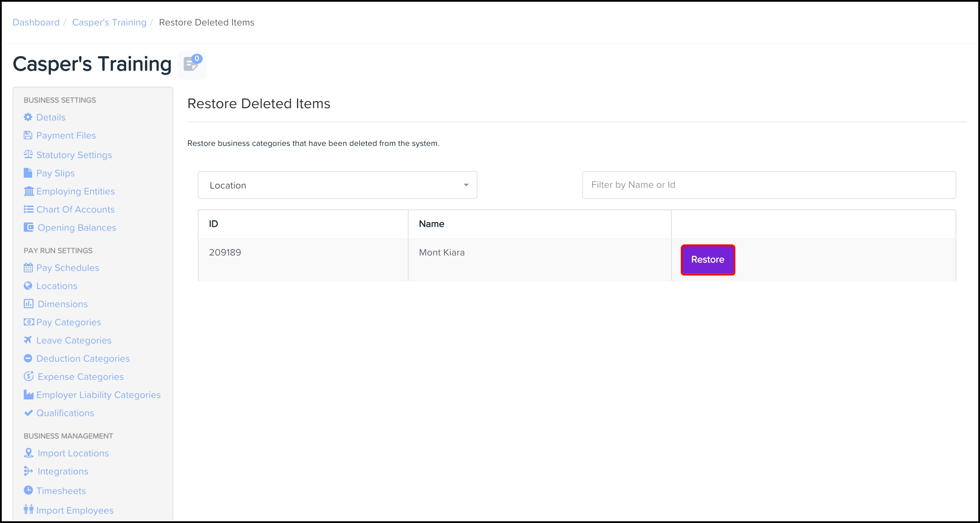
Task: Click the calendar icon for Pay Schedules
Action: [x=28, y=267]
